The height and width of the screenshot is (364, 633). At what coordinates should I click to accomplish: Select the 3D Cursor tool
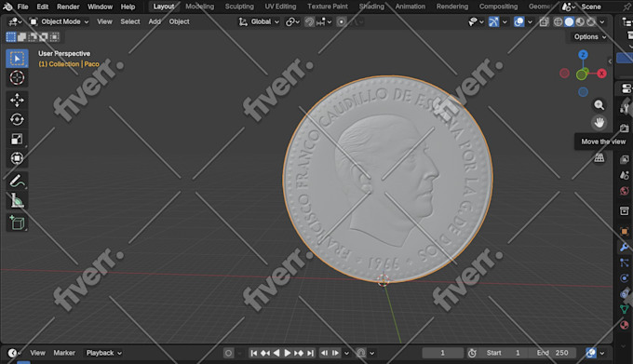coord(17,77)
